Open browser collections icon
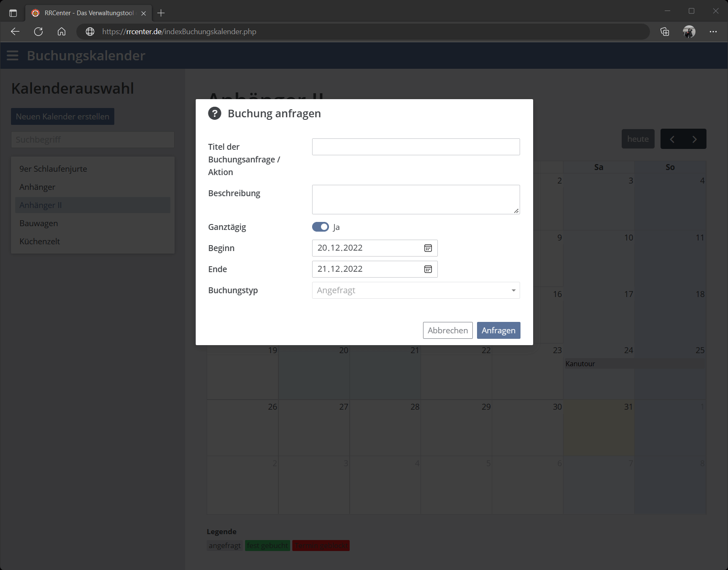This screenshot has width=728, height=570. 665,32
